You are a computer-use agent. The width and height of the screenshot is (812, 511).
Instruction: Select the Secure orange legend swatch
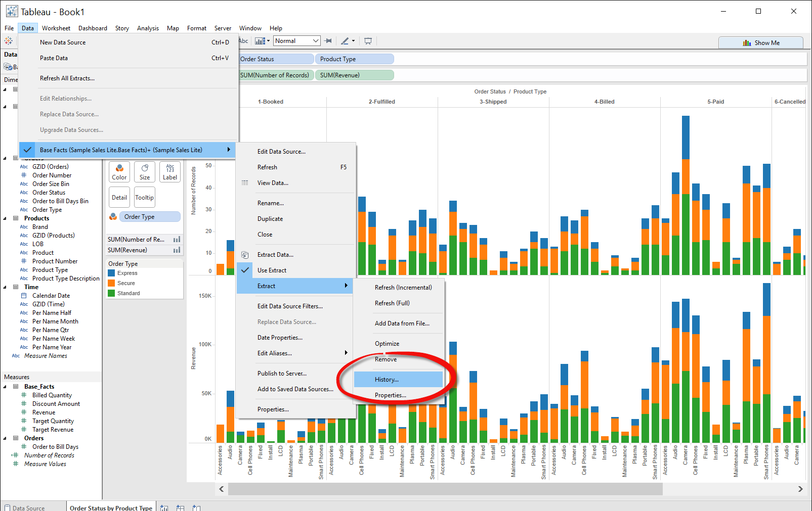pyautogui.click(x=111, y=283)
